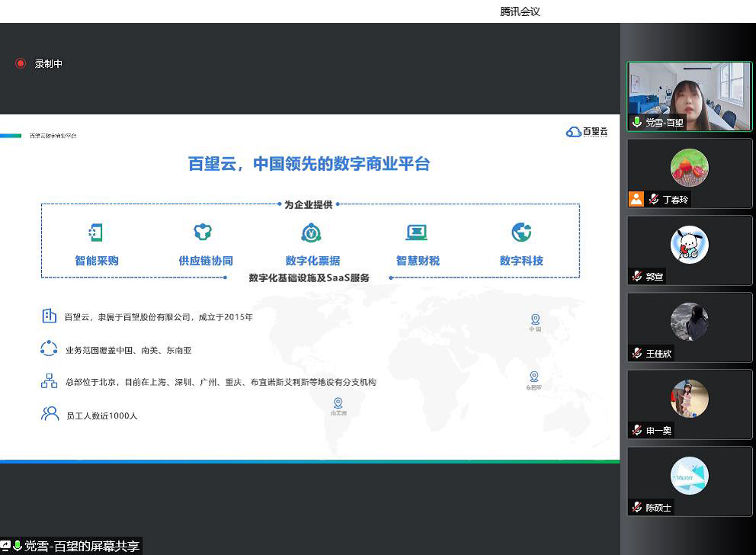Click the 中国 location pin on map
Screen dimensions: 756x555
click(535, 319)
